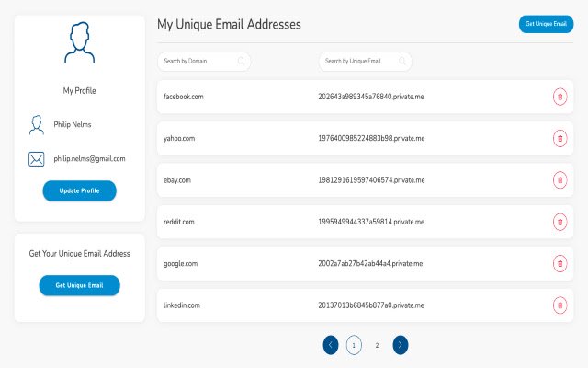The width and height of the screenshot is (588, 368).
Task: Click the My Profile label
Action: point(80,90)
